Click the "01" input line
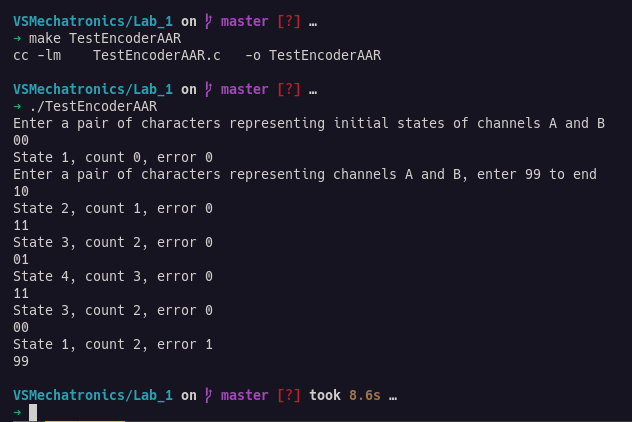 [x=21, y=259]
